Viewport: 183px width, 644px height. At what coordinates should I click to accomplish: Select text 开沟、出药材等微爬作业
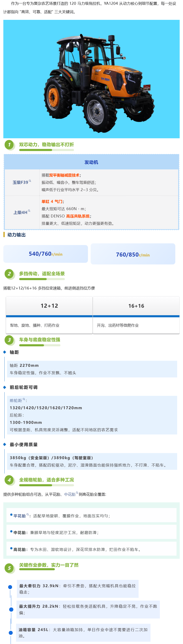tap(118, 325)
